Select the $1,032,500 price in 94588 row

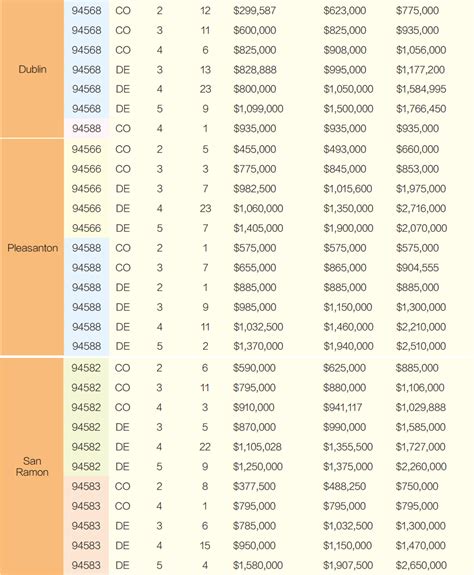tap(258, 327)
